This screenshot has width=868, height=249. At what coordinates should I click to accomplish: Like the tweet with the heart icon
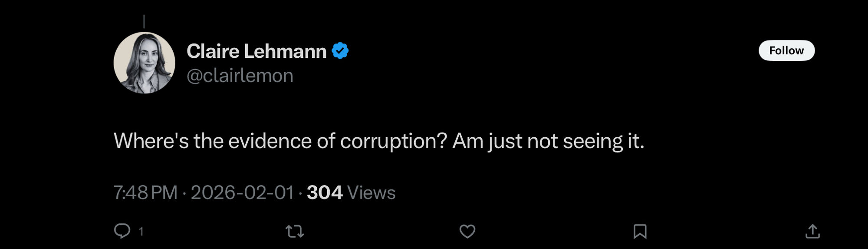[467, 231]
